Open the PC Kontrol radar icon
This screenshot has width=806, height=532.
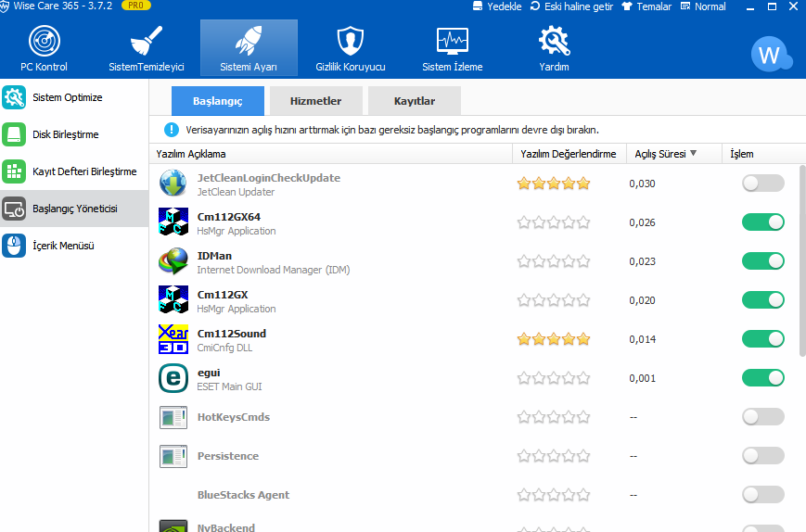coord(45,41)
